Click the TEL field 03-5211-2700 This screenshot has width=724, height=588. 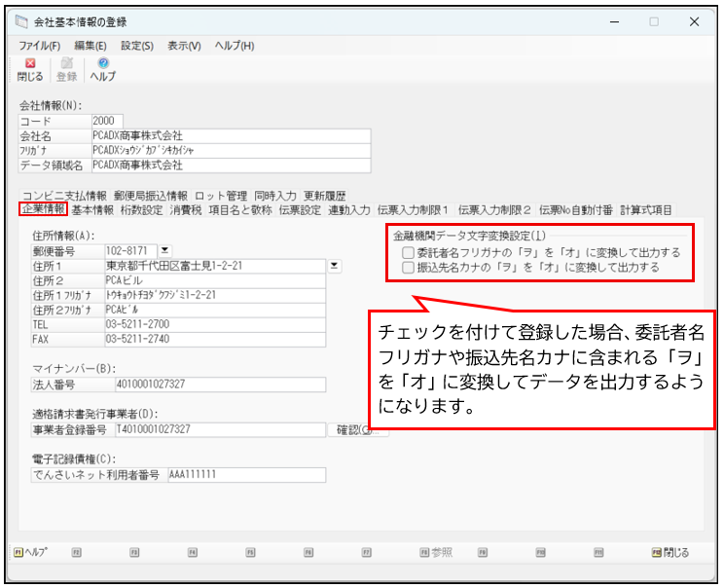tap(215, 324)
